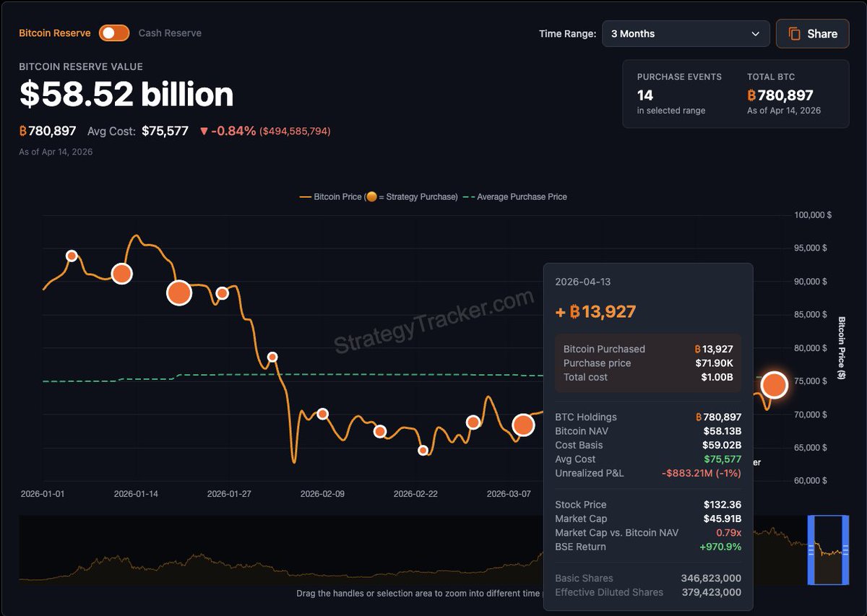This screenshot has width=867, height=616.
Task: Click the blue selection window on the mini timeline
Action: (827, 551)
